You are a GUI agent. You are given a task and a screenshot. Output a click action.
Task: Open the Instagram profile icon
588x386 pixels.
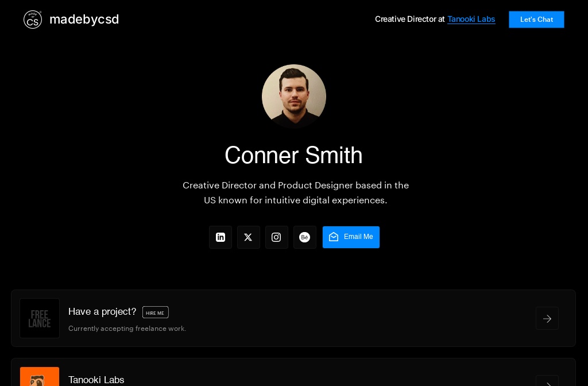click(276, 237)
